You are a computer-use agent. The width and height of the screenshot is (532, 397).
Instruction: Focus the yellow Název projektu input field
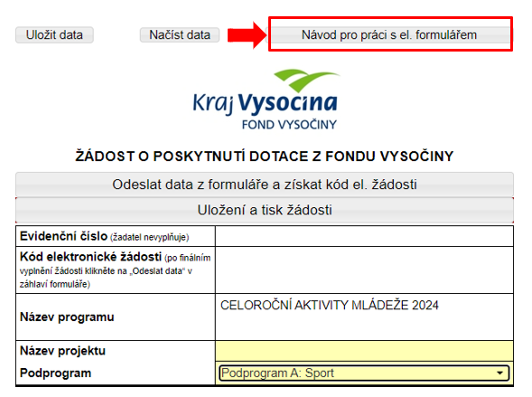(364, 351)
